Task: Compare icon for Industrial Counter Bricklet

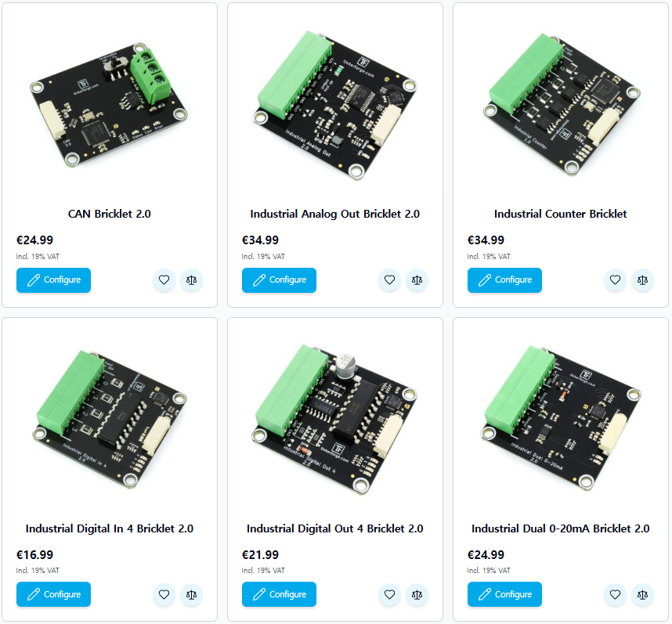Action: click(642, 280)
